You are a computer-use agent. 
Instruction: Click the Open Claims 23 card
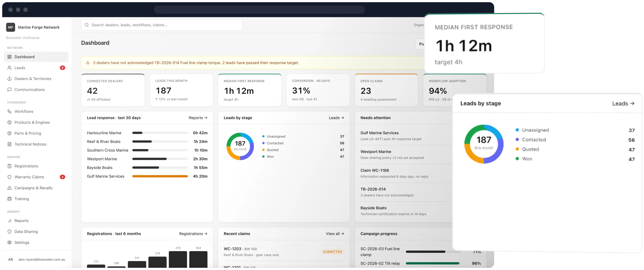point(387,90)
